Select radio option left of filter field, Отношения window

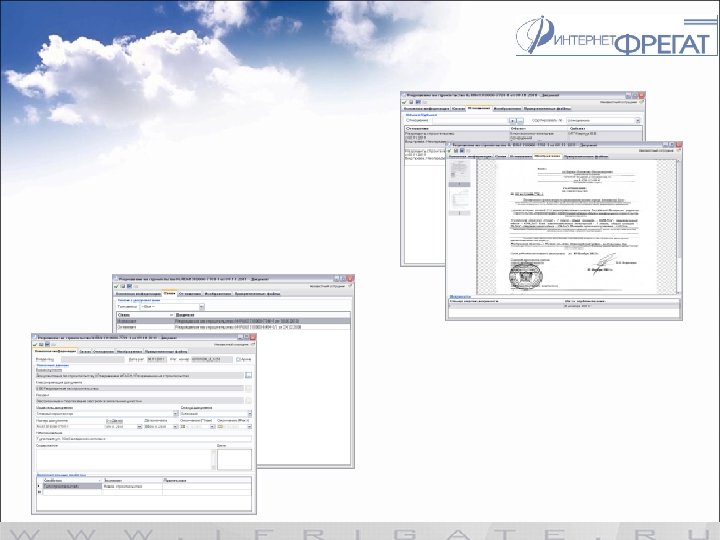[x=408, y=120]
